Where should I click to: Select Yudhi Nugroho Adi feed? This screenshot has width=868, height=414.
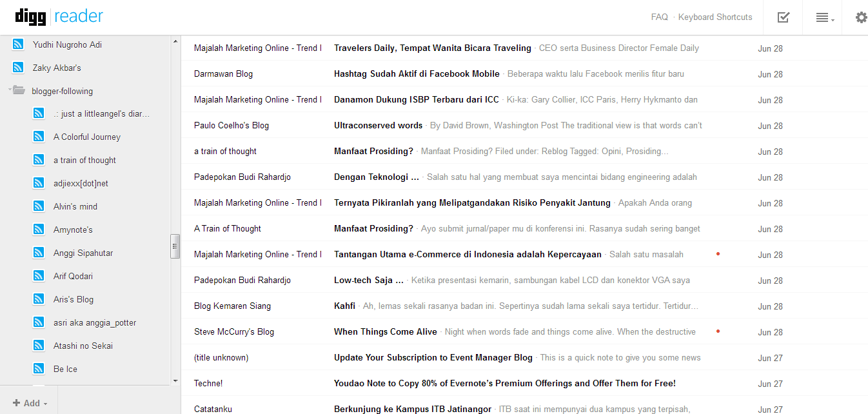[67, 44]
